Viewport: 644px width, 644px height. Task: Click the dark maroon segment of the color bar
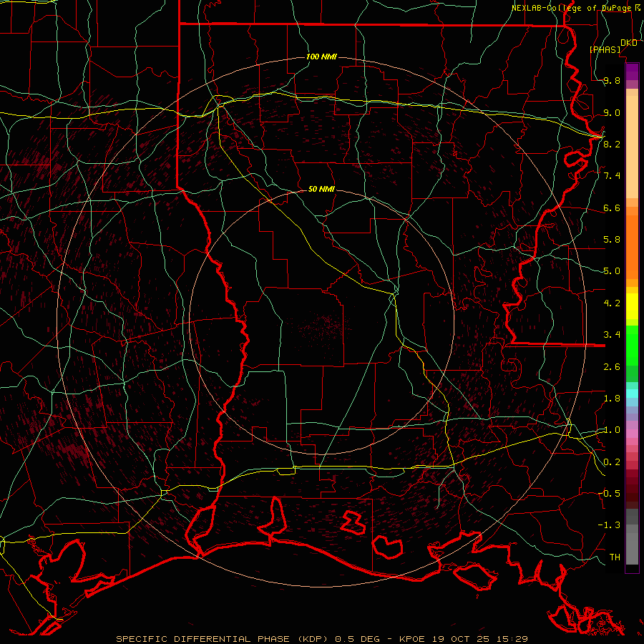point(632,490)
